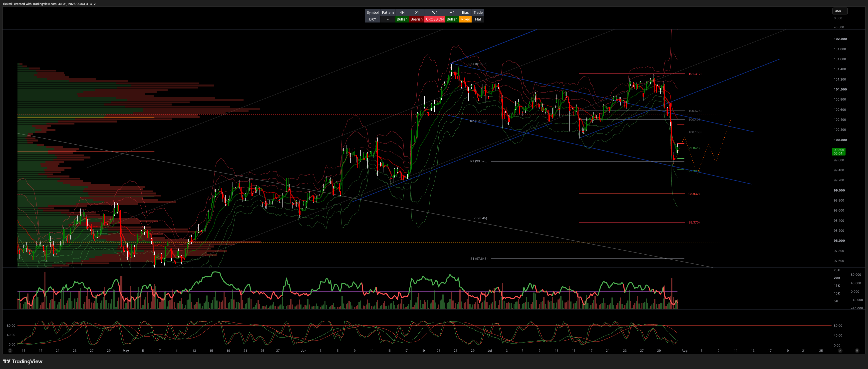Click the 102.000 price axis label
The width and height of the screenshot is (868, 369).
[x=840, y=39]
